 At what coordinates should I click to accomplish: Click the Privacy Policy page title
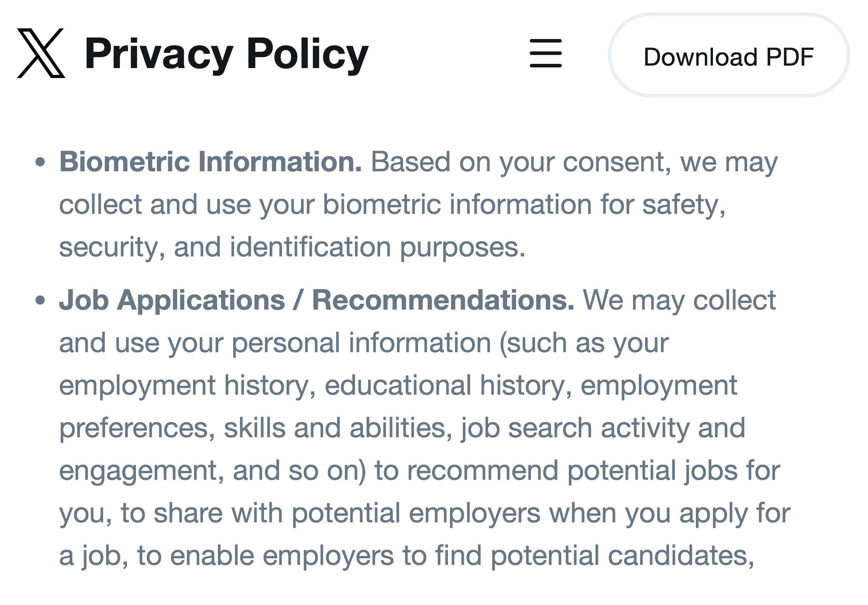226,53
